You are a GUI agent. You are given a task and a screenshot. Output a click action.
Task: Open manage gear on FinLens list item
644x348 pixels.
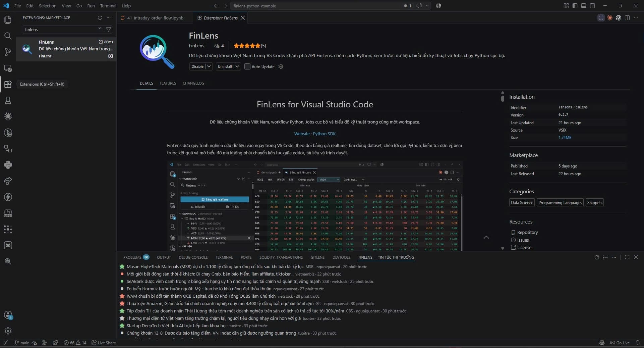coord(110,56)
